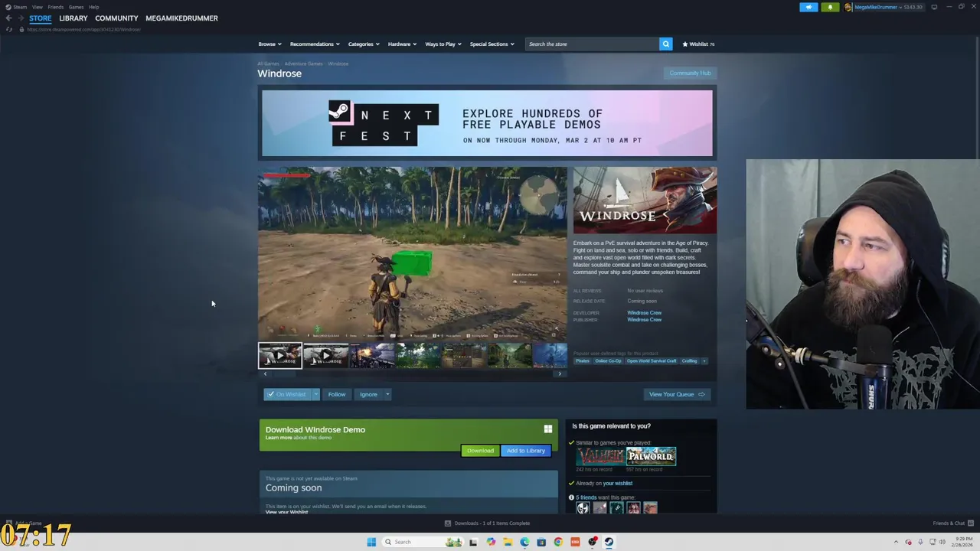Screen dimensions: 980x551
Task: Open the Help menu
Action: point(93,7)
